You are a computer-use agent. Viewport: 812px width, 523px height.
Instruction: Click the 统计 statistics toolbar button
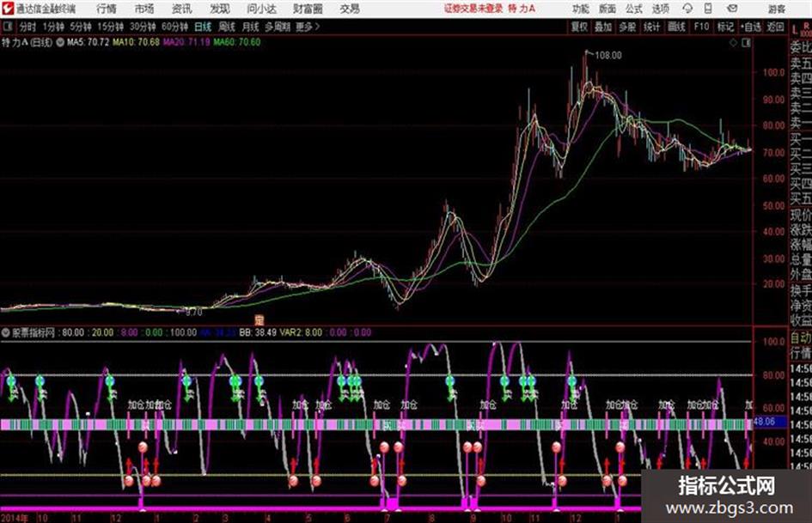click(x=651, y=27)
